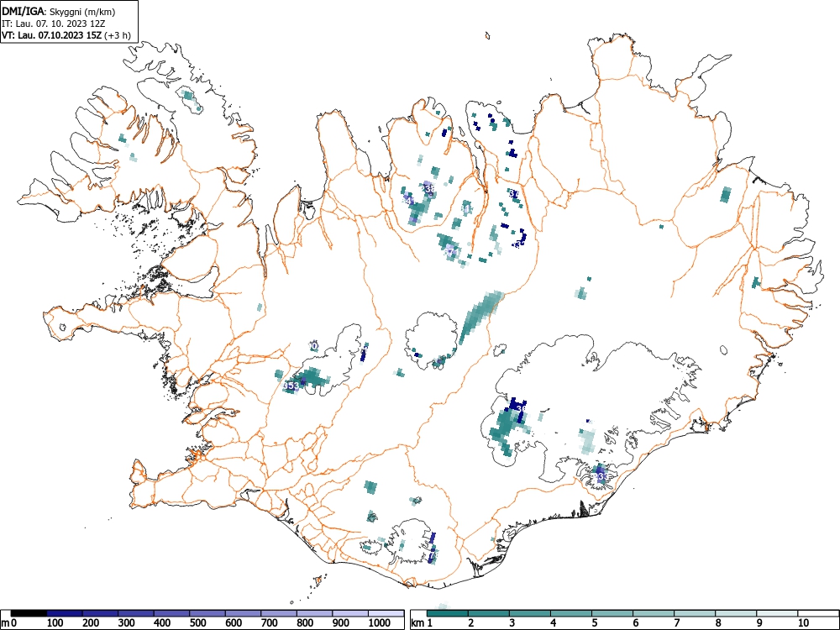
Task: Select the 300–400 m legend swatch
Action: [x=136, y=613]
